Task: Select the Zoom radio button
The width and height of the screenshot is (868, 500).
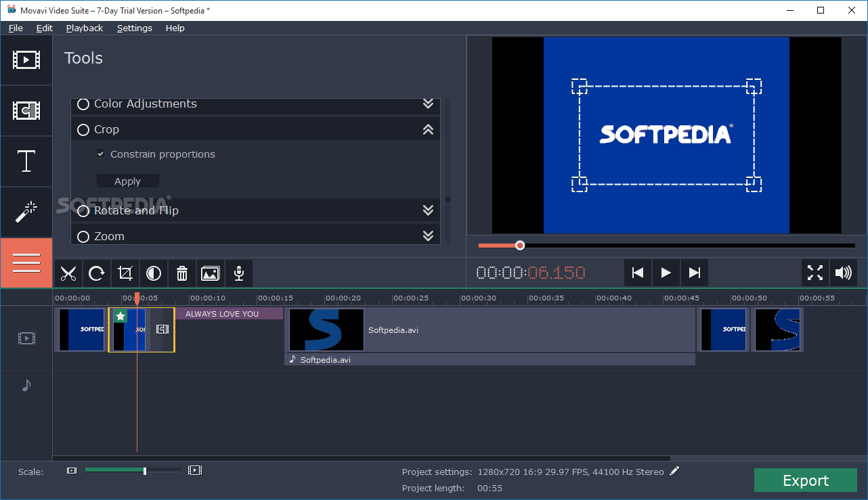Action: pos(83,237)
